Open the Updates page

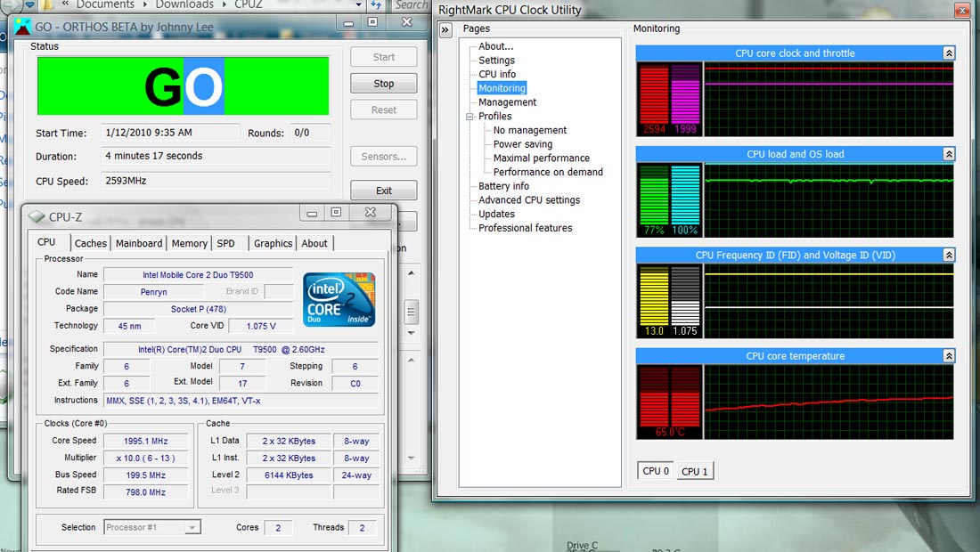tap(497, 215)
